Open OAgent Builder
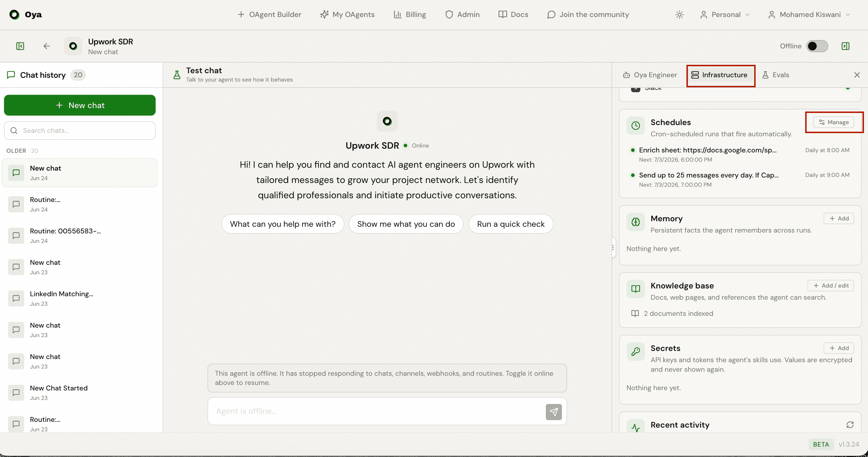The image size is (868, 457). [x=269, y=14]
